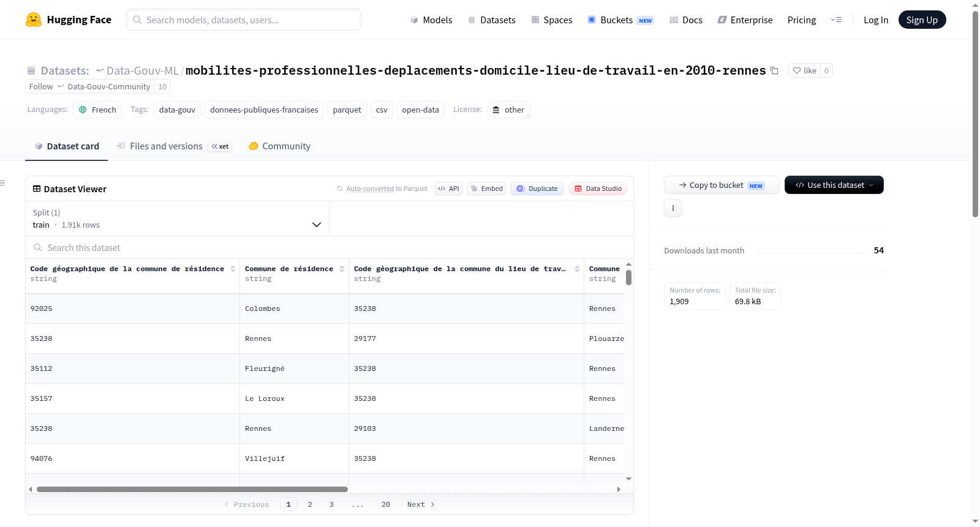Open the Models nav item
The width and height of the screenshot is (980, 527).
[x=431, y=20]
